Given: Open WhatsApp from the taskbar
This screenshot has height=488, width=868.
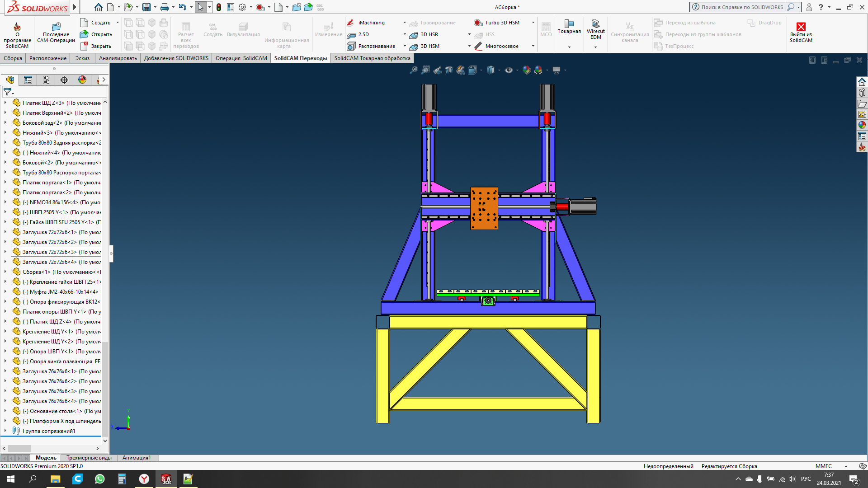Looking at the screenshot, I should click(x=99, y=479).
